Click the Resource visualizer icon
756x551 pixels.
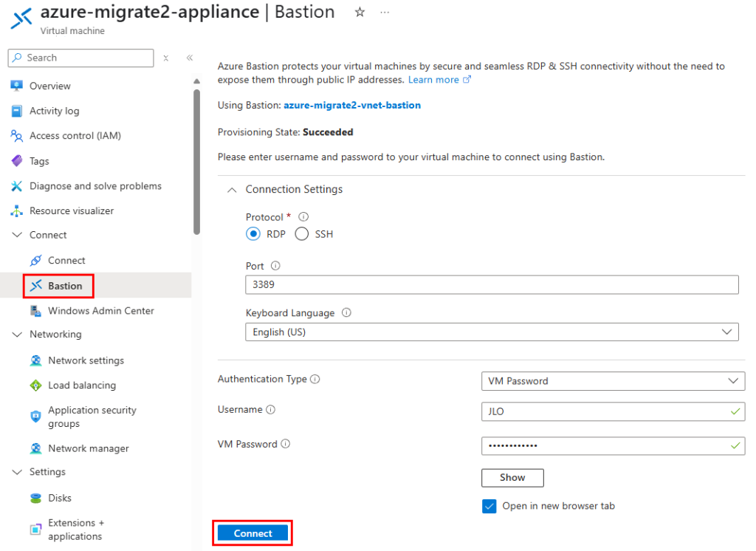pos(16,211)
